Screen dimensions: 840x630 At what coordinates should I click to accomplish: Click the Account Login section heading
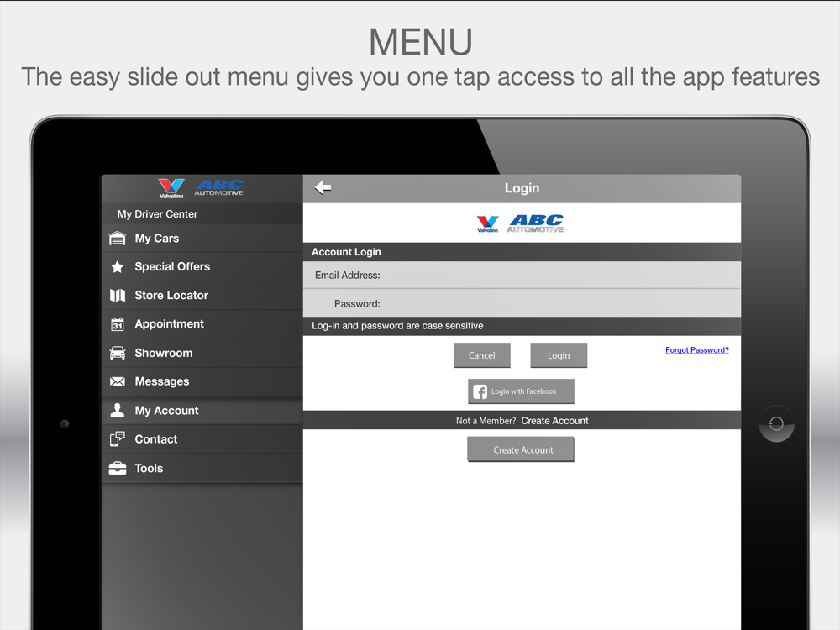tap(347, 252)
